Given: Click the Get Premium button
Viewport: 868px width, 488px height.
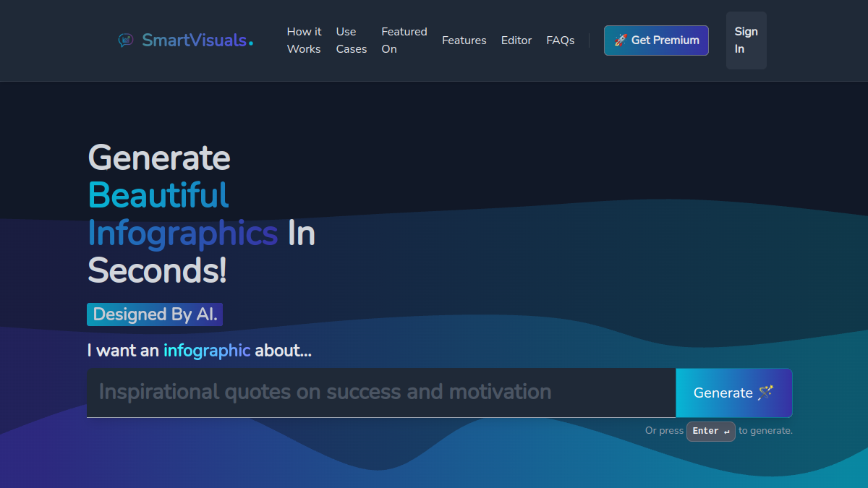Looking at the screenshot, I should (x=656, y=40).
